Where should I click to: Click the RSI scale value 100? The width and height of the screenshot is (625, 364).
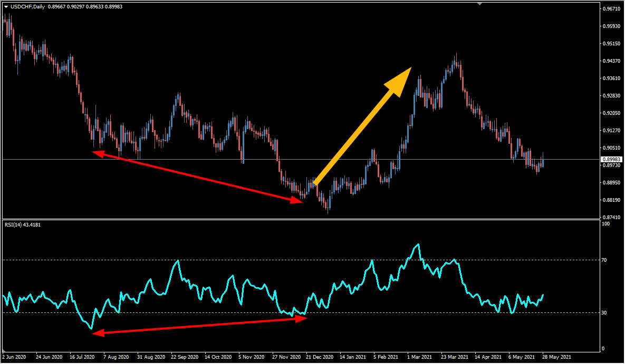(x=605, y=224)
